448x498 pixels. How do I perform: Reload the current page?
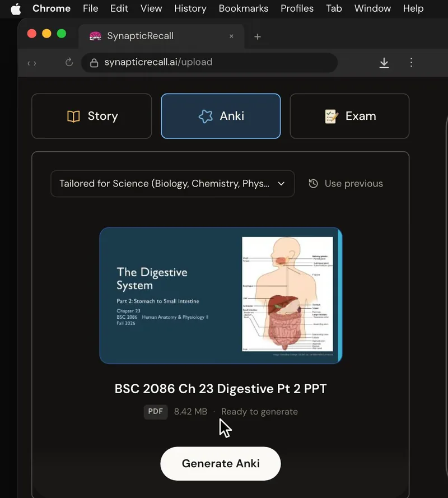click(69, 62)
